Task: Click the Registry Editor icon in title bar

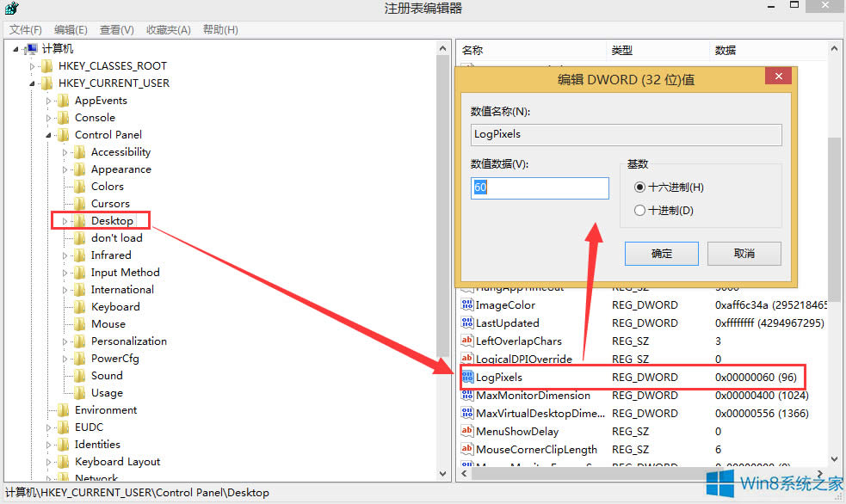Action: [x=11, y=7]
